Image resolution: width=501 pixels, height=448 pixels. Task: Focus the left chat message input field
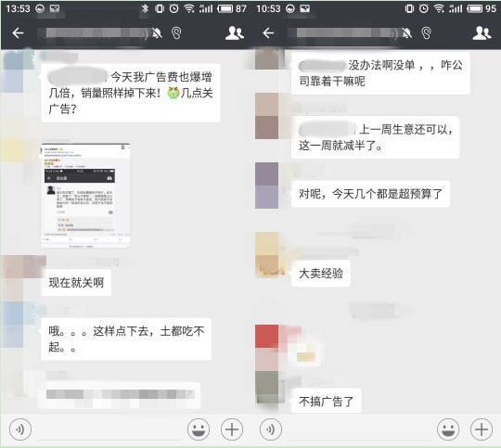(109, 429)
